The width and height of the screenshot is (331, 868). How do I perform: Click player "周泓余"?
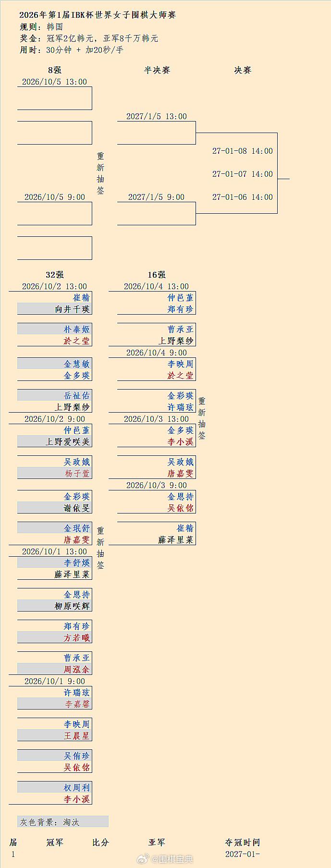[77, 670]
